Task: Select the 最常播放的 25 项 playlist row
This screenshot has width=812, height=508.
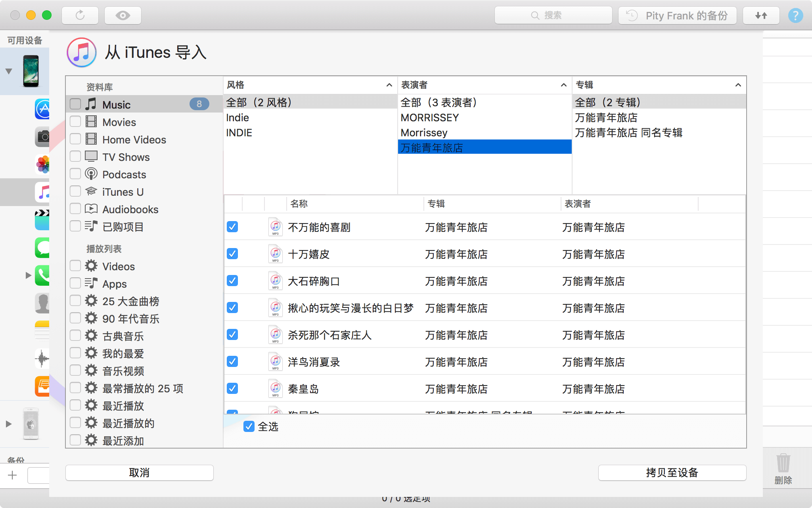Action: click(144, 388)
